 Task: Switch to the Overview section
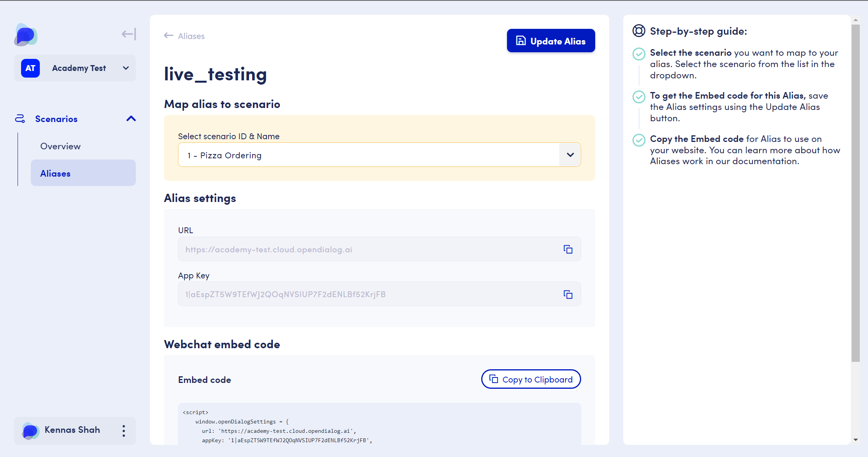(60, 146)
